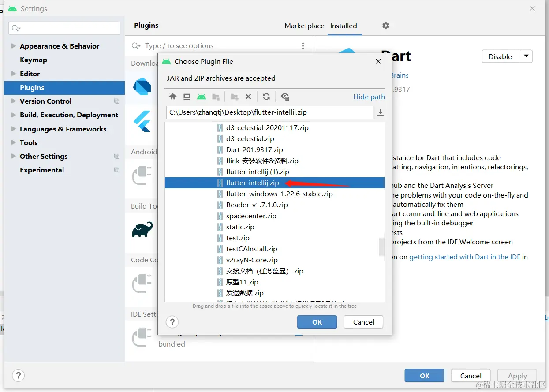
Task: Click help icon in Choose Plugin File dialog
Action: pyautogui.click(x=172, y=322)
